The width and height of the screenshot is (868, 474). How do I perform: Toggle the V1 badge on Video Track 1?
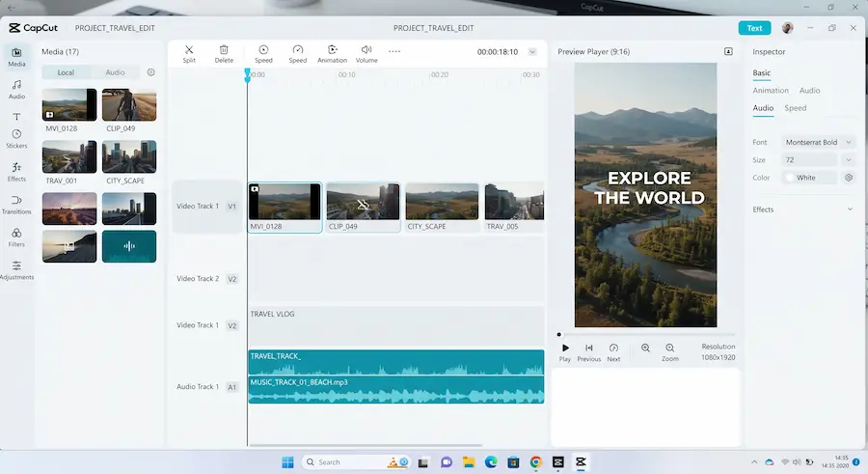click(231, 207)
